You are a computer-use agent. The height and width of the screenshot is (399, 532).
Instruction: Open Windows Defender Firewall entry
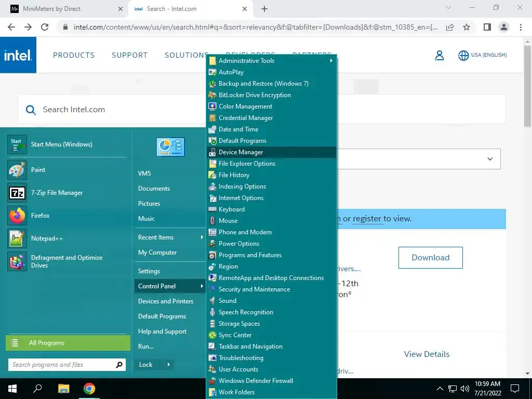[x=271, y=381]
